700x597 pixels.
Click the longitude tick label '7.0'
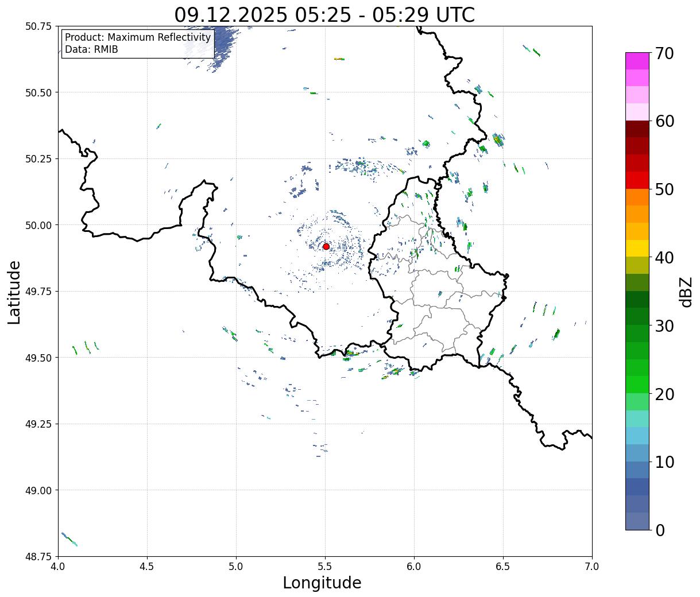click(x=592, y=566)
